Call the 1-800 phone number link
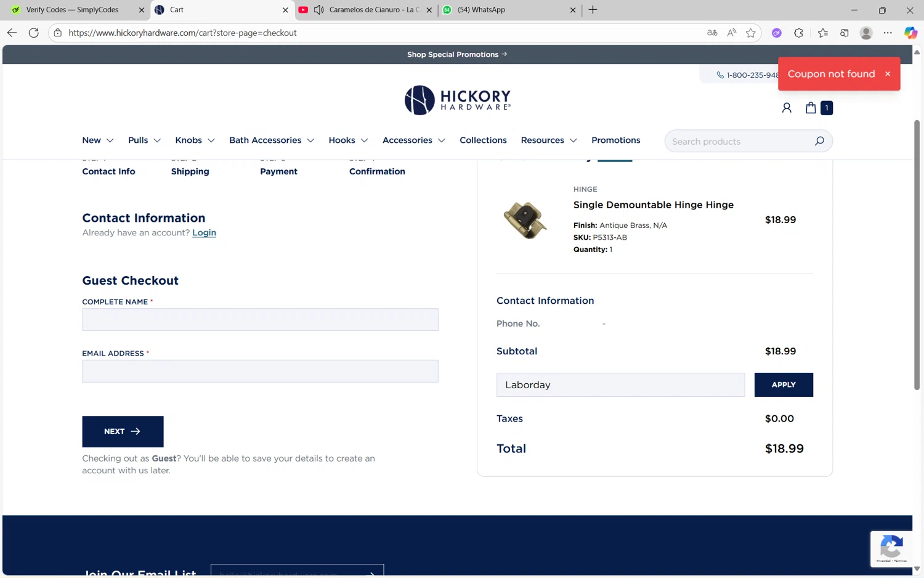 [x=748, y=75]
